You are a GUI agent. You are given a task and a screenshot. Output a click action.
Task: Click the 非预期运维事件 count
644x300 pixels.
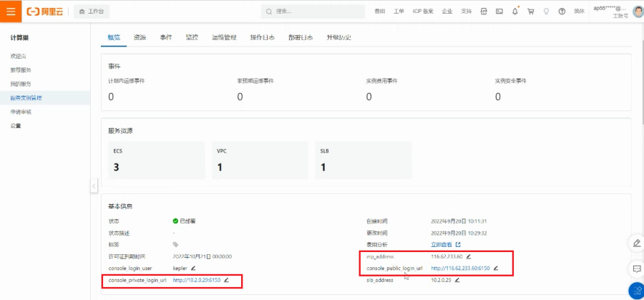coord(240,97)
